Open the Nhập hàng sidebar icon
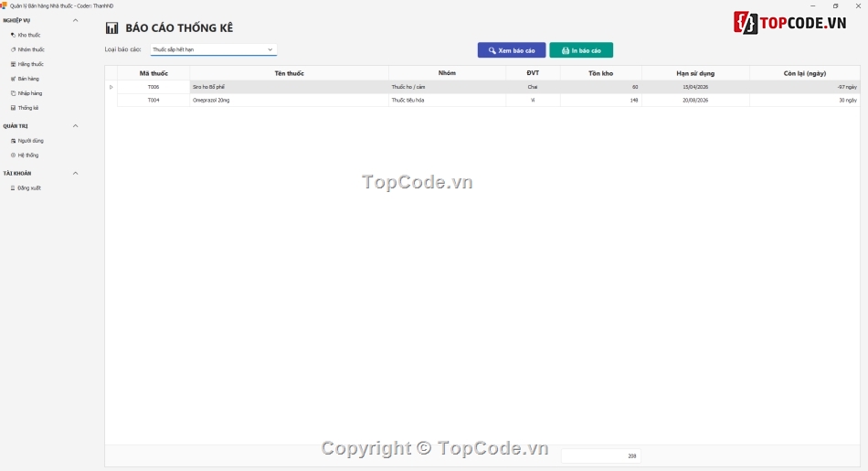Viewport: 868px width, 471px height. pyautogui.click(x=14, y=93)
